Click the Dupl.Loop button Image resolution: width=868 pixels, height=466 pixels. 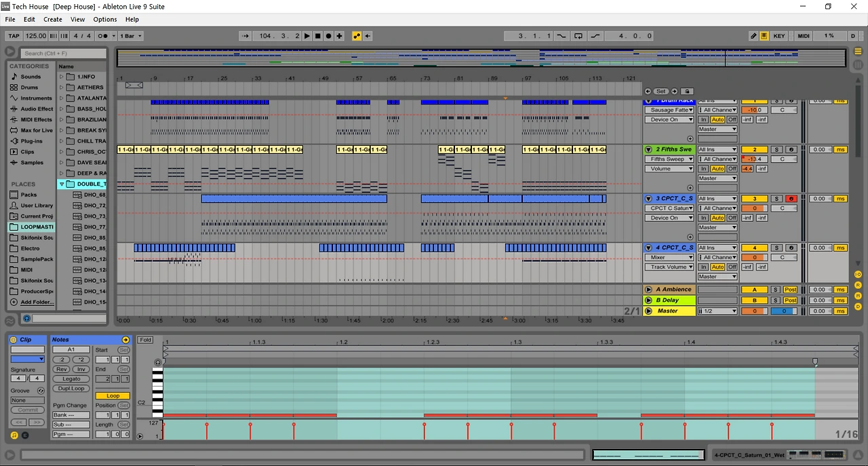tap(71, 389)
